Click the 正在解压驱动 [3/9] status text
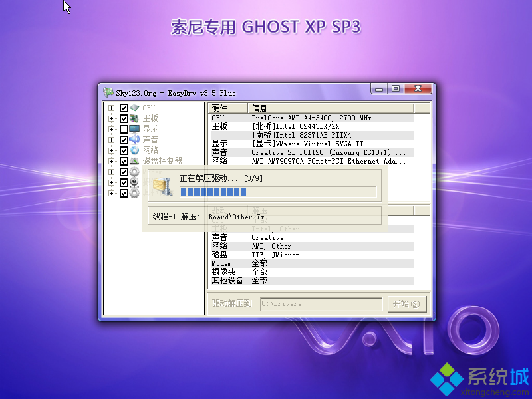Image resolution: width=532 pixels, height=399 pixels. (221, 178)
